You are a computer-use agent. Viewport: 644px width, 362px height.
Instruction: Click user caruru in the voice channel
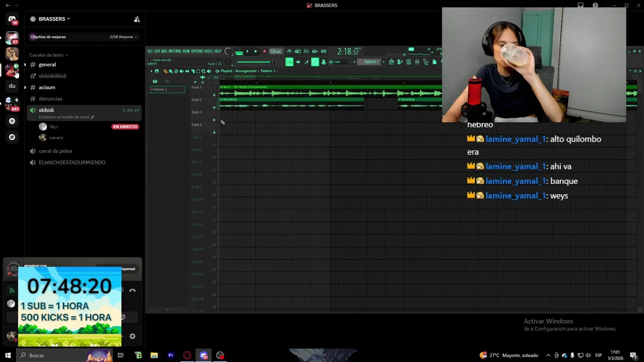(x=56, y=137)
